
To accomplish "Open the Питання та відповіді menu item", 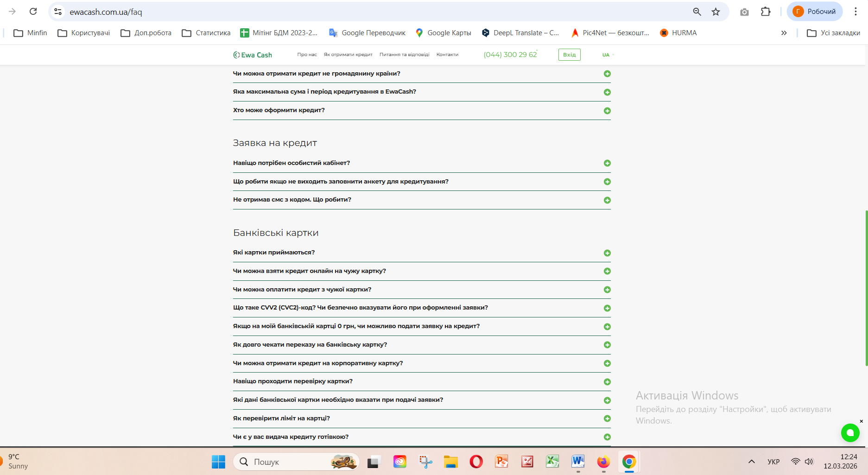I will (405, 55).
